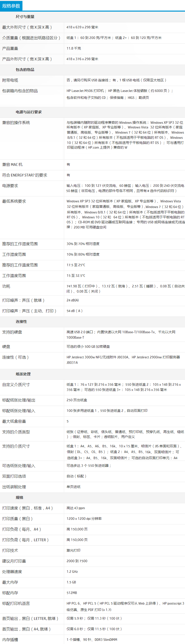Click the 首页输出，黑白（LETTER, 就绪）label
The width and height of the screenshot is (185, 644).
point(31,619)
